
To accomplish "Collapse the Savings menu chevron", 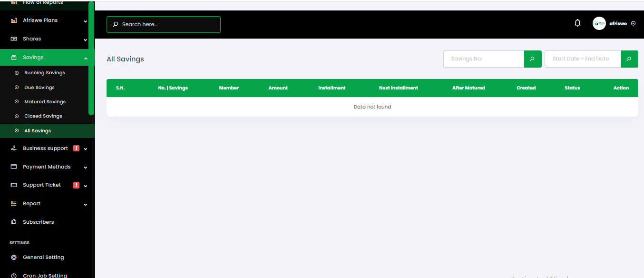I will click(x=86, y=58).
